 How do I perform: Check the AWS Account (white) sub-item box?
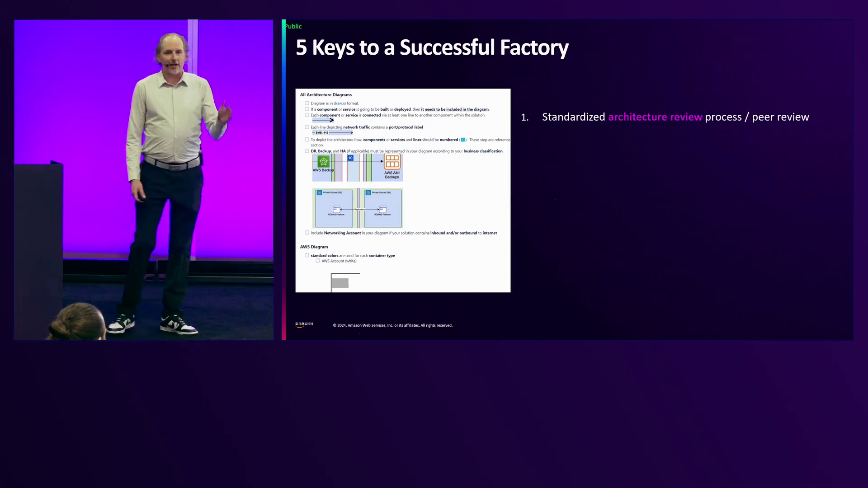[318, 261]
